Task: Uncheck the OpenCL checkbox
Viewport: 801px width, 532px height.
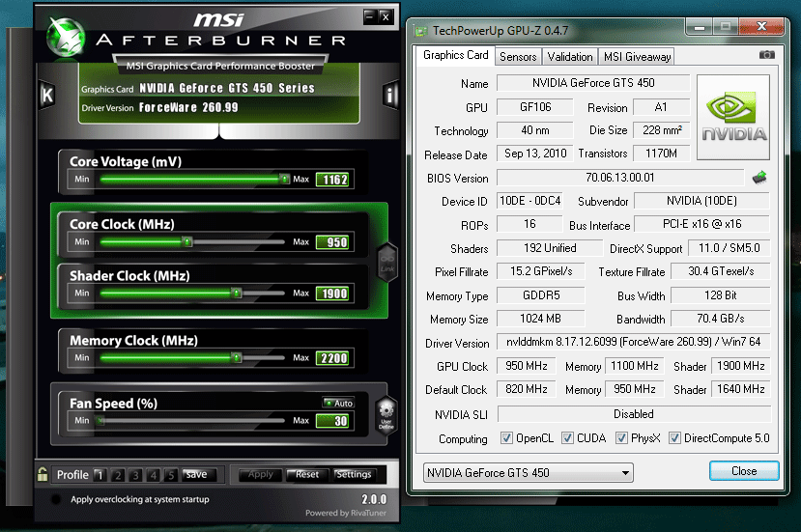Action: point(506,438)
